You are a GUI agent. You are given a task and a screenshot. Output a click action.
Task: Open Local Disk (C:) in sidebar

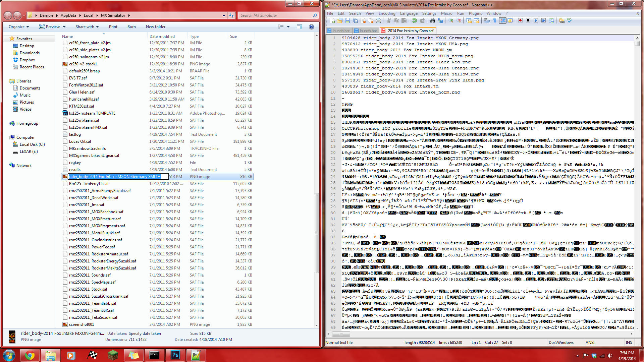(32, 144)
